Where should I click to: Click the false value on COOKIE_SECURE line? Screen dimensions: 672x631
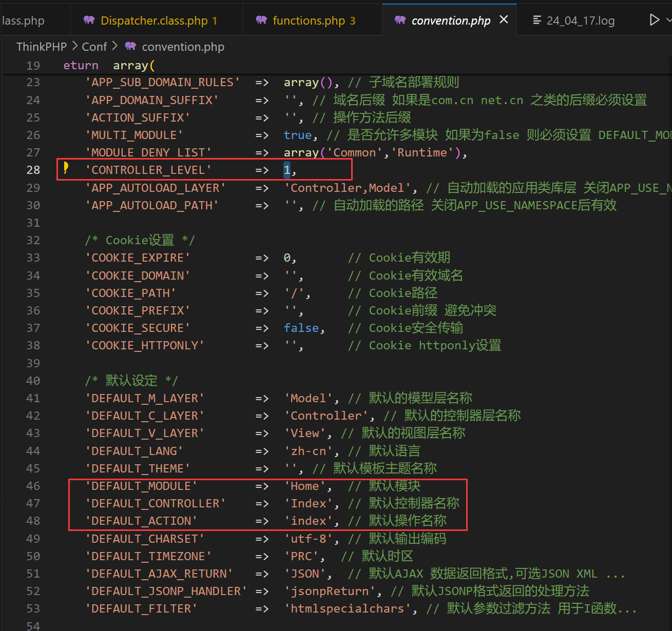(301, 328)
